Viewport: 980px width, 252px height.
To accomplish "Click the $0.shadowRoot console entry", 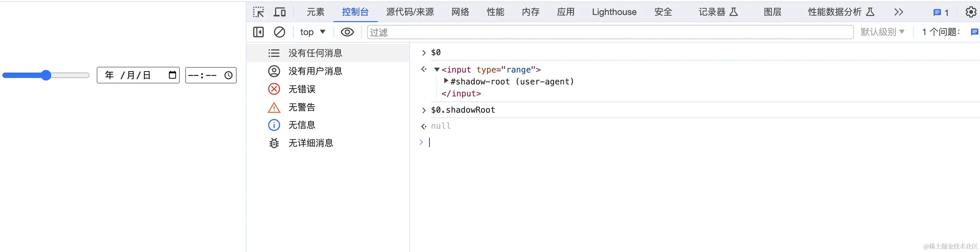I will [x=463, y=110].
